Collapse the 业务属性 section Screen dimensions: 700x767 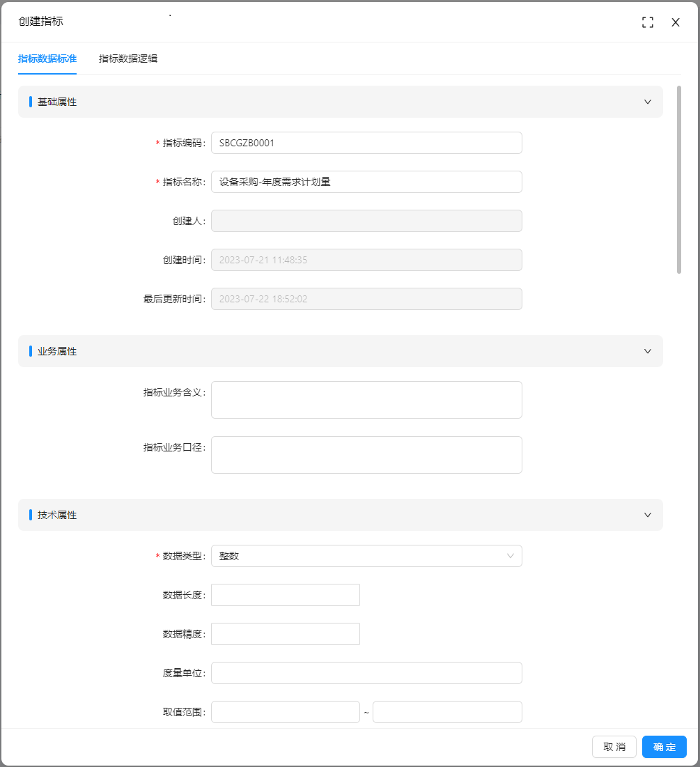pyautogui.click(x=647, y=351)
